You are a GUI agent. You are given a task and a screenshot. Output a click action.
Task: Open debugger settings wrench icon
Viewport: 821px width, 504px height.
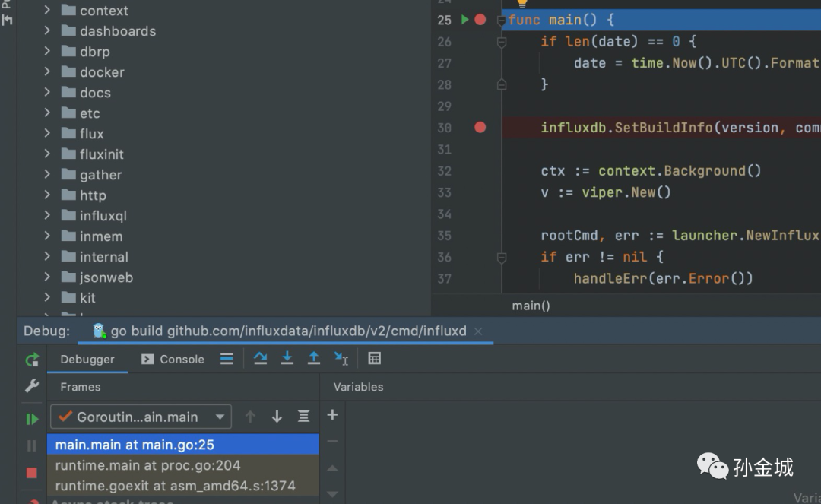32,386
